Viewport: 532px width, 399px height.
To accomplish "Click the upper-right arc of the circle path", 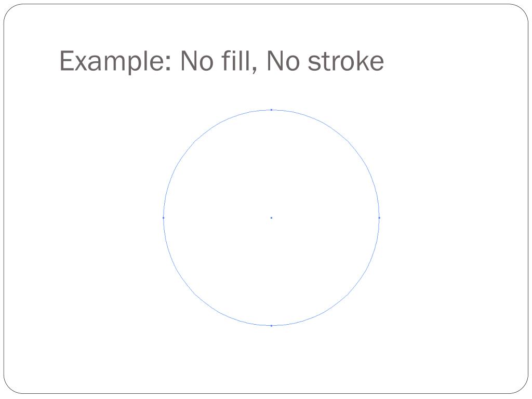I will [348, 141].
